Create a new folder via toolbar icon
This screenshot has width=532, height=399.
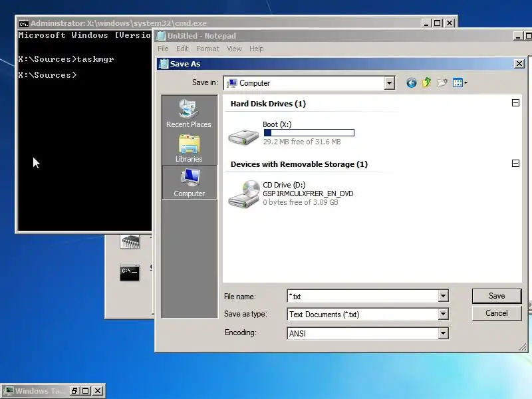[x=442, y=82]
